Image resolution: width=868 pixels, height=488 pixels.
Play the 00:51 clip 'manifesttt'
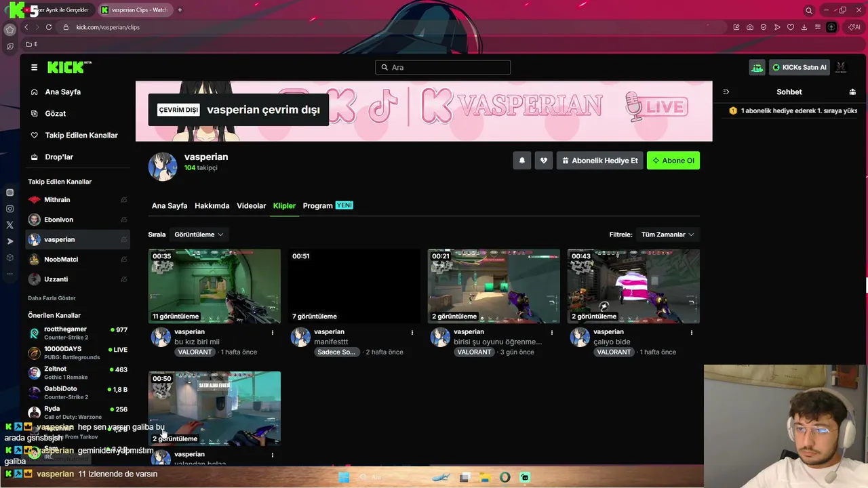pyautogui.click(x=354, y=286)
